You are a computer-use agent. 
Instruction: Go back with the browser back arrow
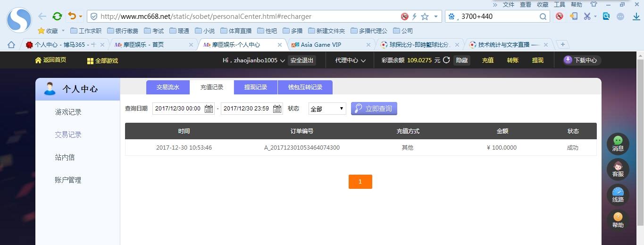42,16
